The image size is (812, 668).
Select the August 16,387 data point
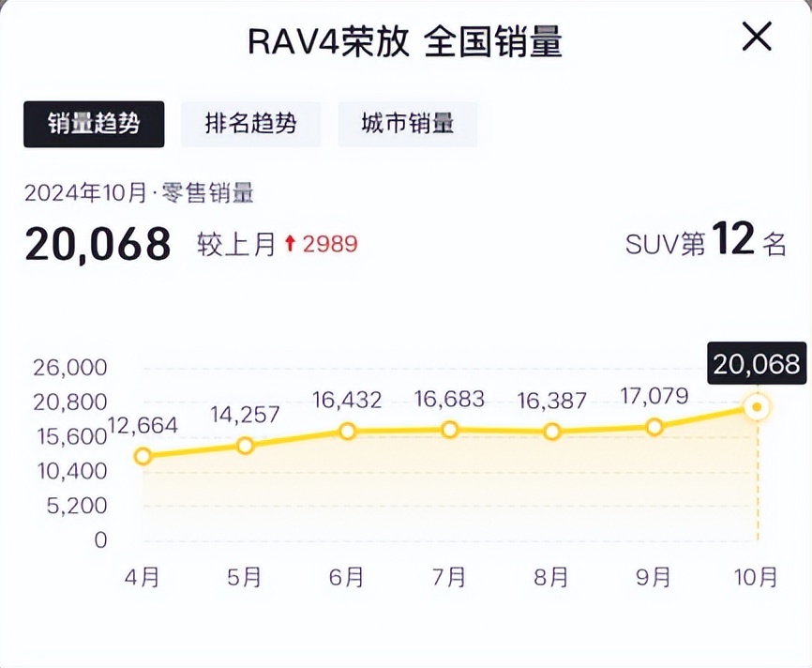tap(551, 432)
